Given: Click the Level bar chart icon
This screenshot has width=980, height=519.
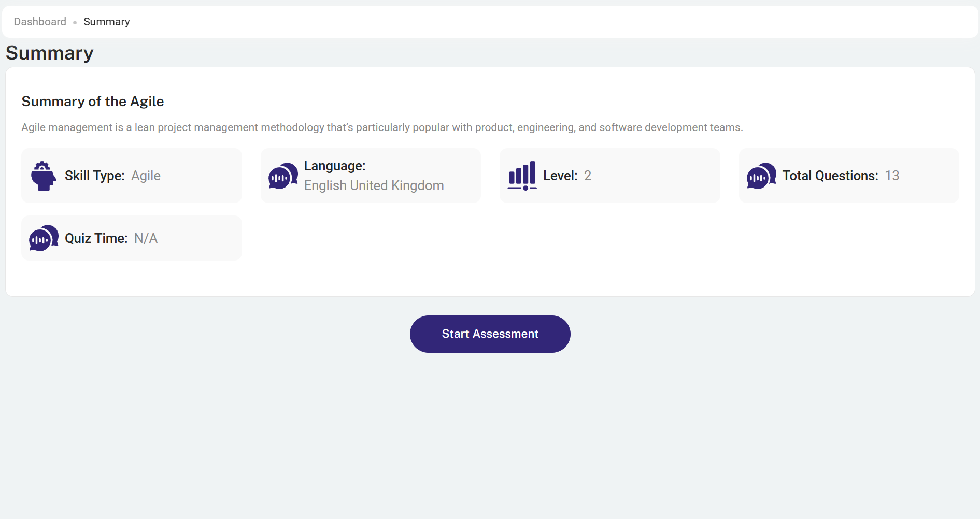Looking at the screenshot, I should 522,176.
